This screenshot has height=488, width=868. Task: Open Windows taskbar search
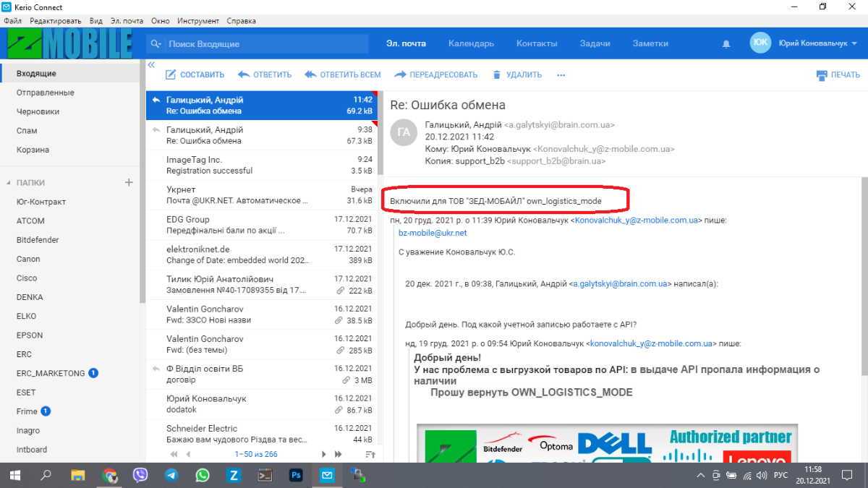[x=46, y=475]
